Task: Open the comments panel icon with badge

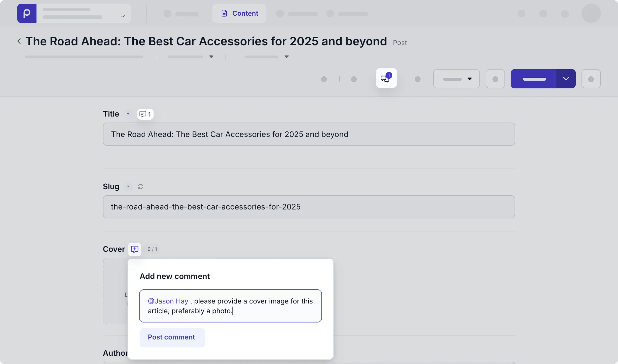Action: 386,78
